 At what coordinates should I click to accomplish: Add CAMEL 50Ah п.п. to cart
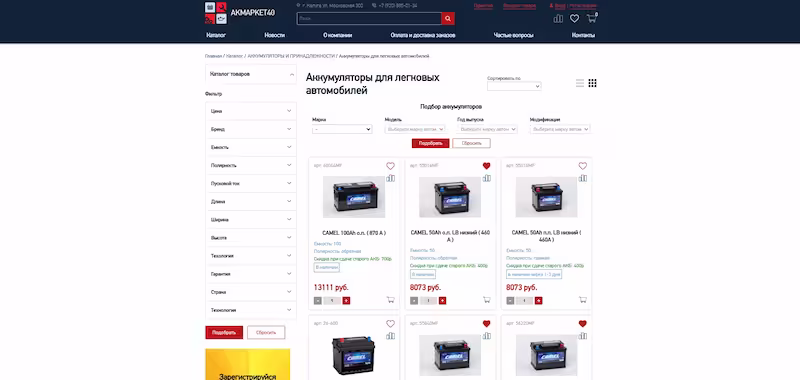pos(583,300)
